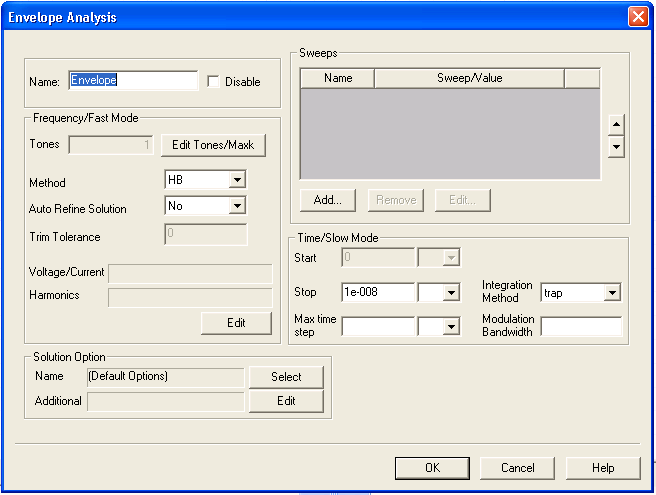Click Edit button under Harmonics field

[x=236, y=323]
